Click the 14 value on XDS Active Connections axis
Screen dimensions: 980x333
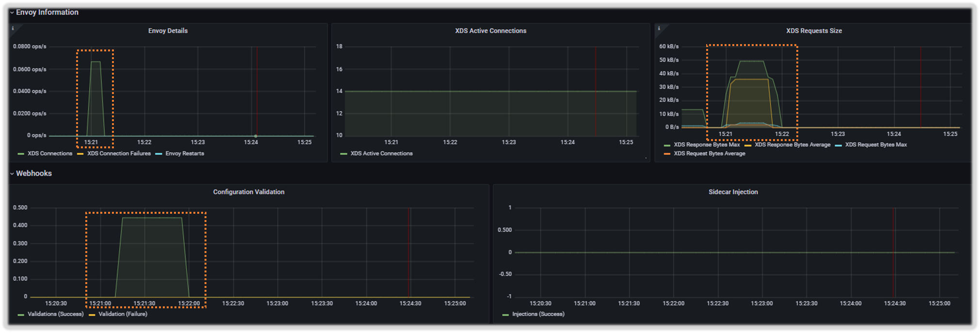339,91
